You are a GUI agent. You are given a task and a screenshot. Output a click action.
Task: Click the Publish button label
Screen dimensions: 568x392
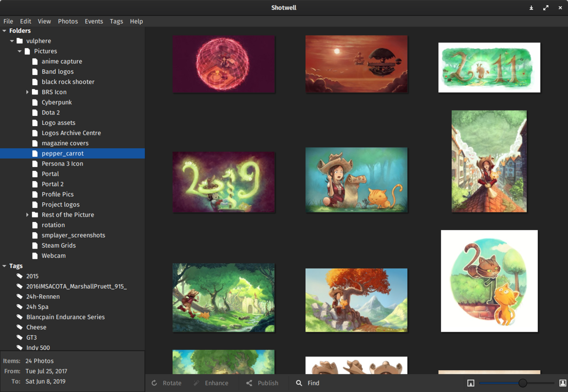click(268, 383)
